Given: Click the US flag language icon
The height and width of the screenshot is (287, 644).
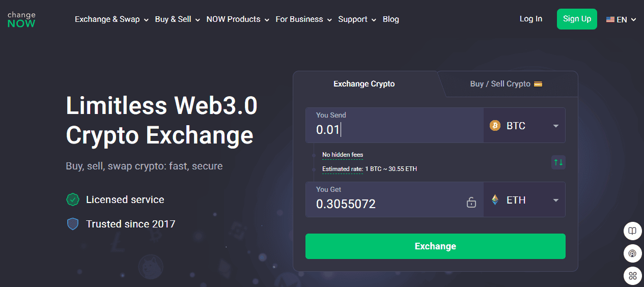Looking at the screenshot, I should [610, 20].
